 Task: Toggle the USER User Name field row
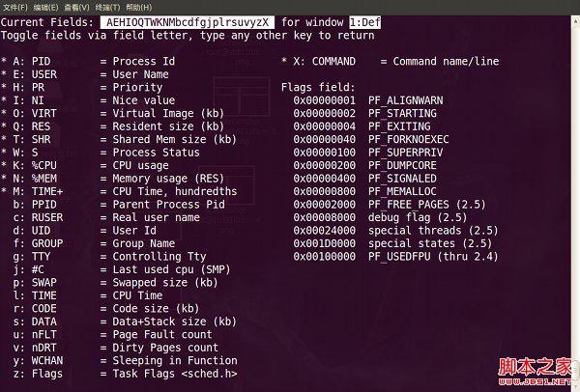point(87,73)
